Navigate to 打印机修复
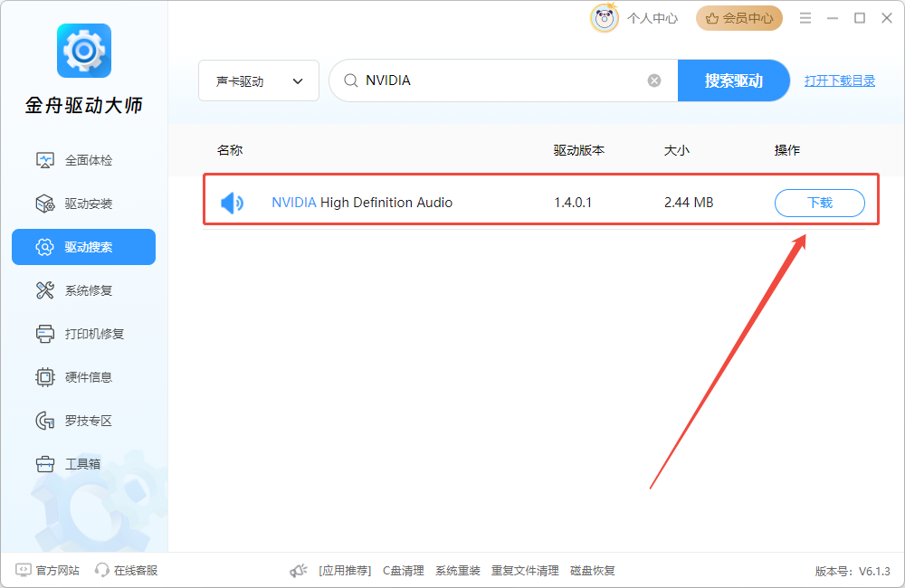 (x=83, y=334)
